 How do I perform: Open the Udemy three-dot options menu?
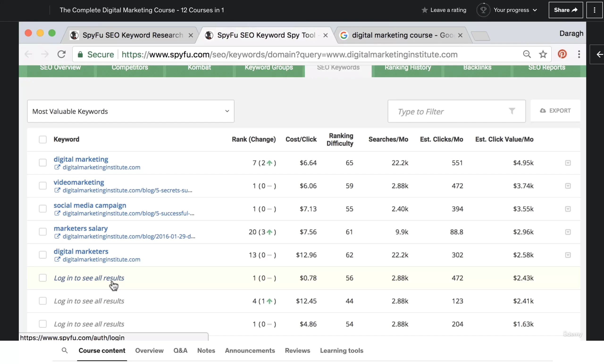[594, 10]
